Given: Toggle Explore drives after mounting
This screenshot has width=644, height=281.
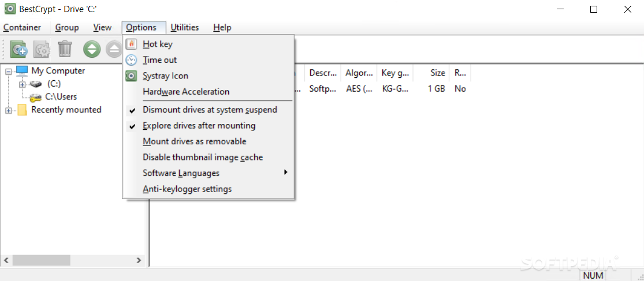Looking at the screenshot, I should click(x=210, y=126).
